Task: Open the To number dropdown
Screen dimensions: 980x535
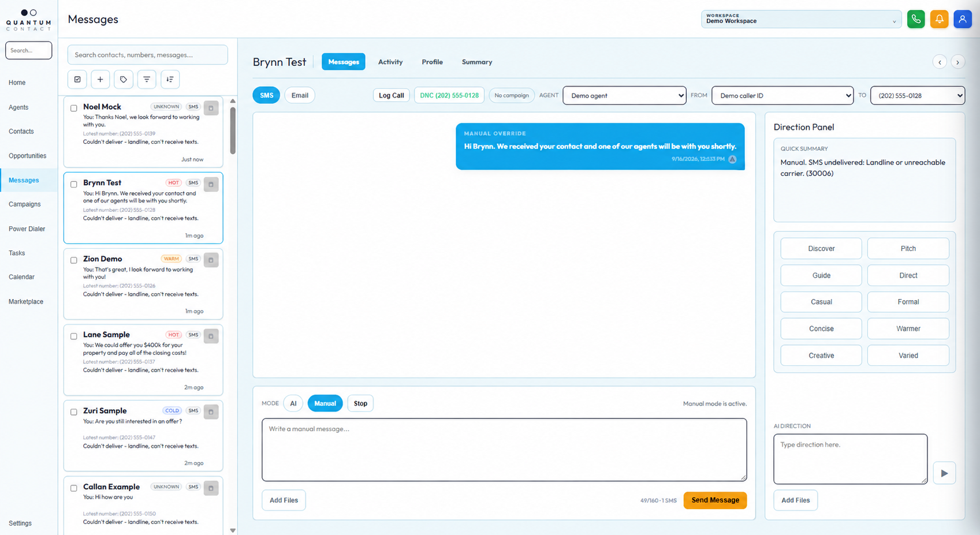Action: [918, 95]
